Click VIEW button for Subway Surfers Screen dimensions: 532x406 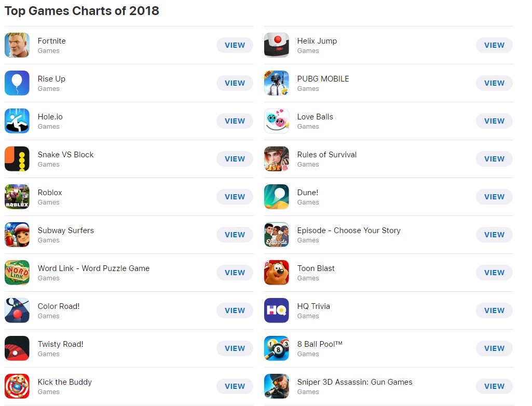point(235,235)
